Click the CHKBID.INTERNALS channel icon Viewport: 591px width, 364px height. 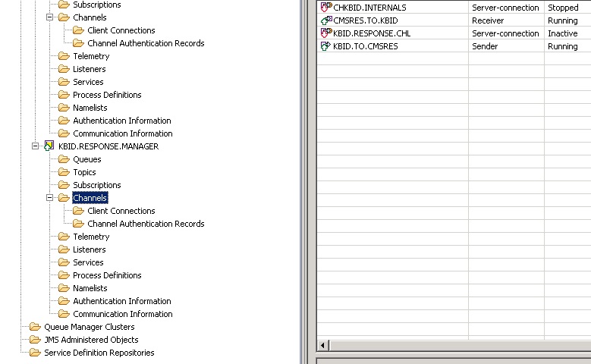click(326, 8)
